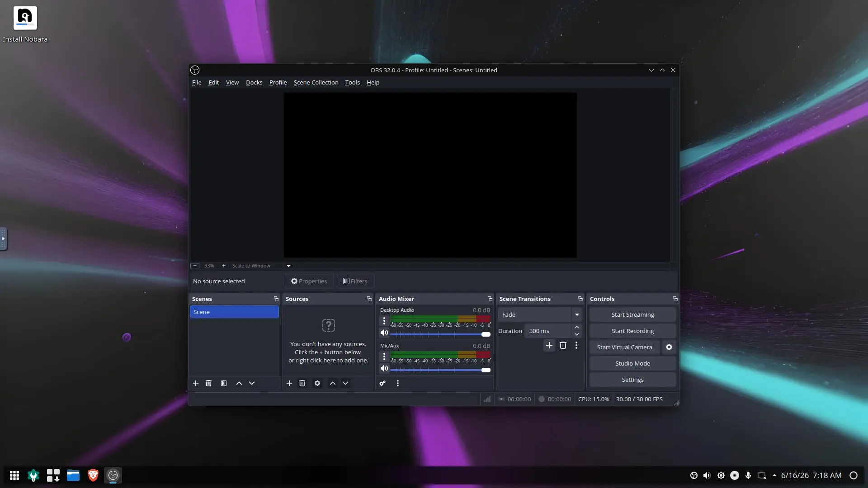The width and height of the screenshot is (868, 488).
Task: Open Desktop Audio options three-dot menu
Action: 384,321
